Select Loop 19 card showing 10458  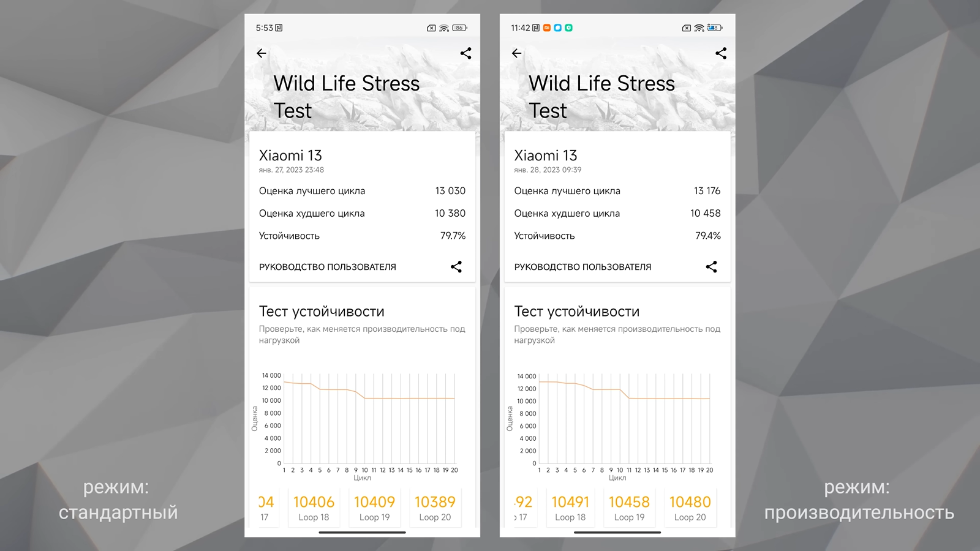[x=629, y=508]
